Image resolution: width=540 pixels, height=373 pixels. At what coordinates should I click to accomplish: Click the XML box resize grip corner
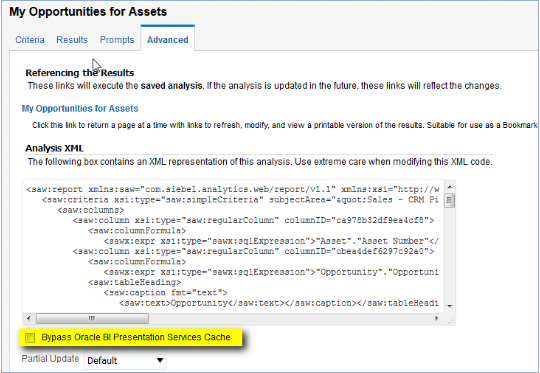[x=450, y=320]
